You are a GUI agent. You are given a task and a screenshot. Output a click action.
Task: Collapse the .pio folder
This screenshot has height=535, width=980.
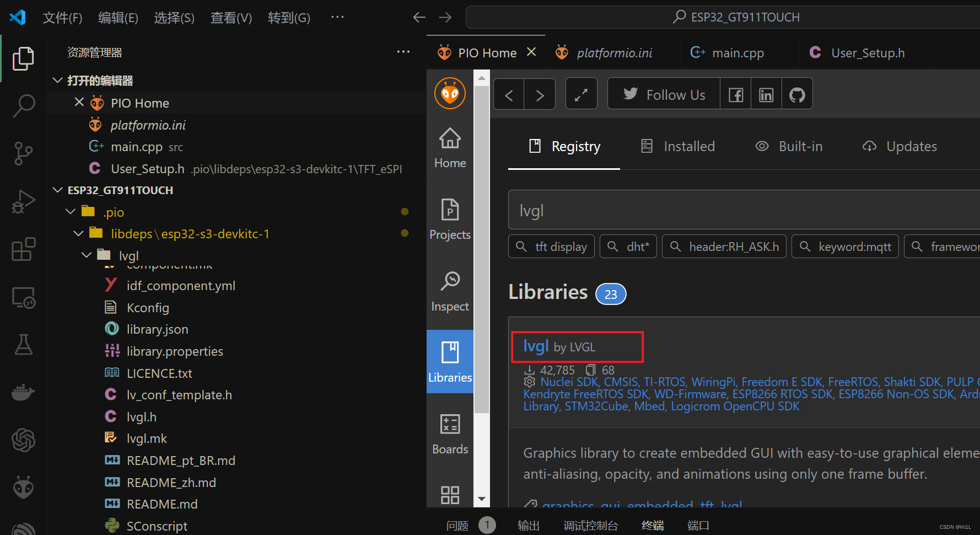coord(71,212)
